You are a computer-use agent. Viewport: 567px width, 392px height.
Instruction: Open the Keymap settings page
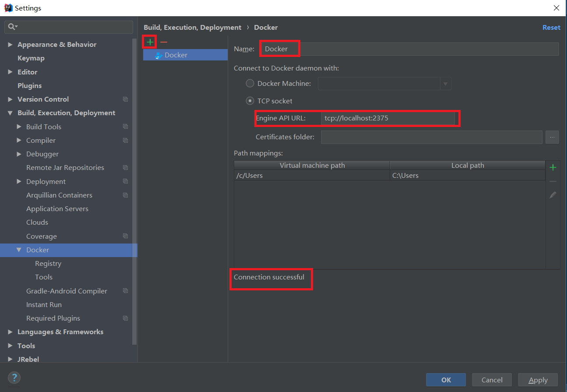31,58
